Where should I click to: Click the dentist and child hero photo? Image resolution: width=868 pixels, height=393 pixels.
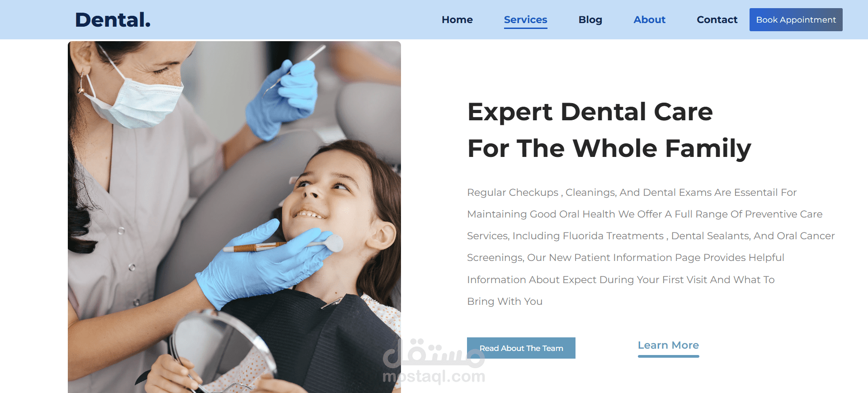[234, 217]
